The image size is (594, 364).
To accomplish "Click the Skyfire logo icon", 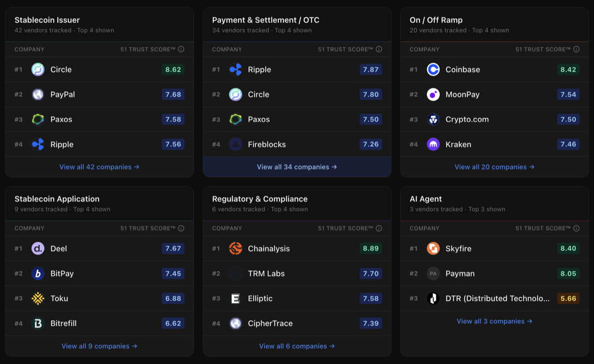I will [x=433, y=249].
